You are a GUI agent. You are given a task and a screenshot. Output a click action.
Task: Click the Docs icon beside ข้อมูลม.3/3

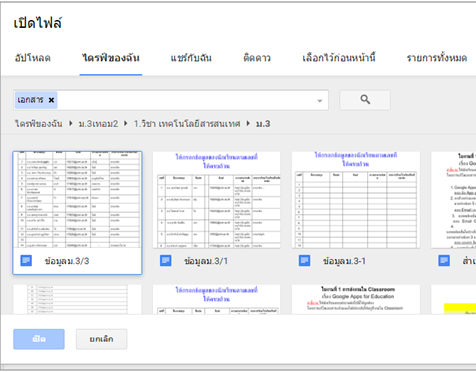(26, 261)
